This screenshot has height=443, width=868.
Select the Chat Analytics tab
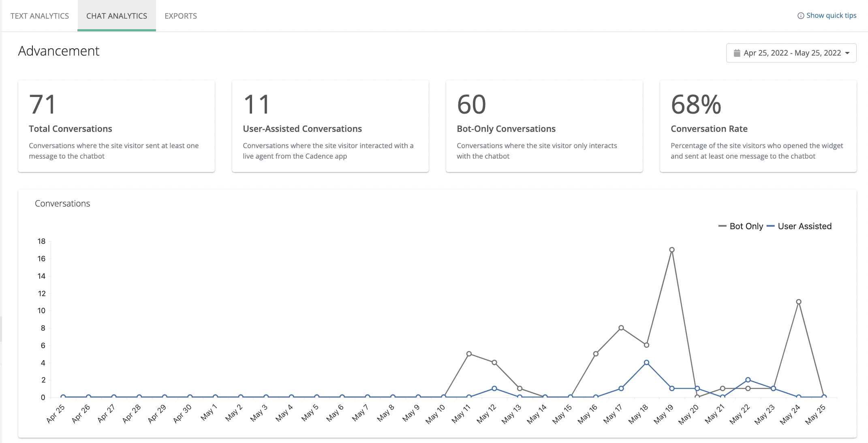click(x=117, y=16)
